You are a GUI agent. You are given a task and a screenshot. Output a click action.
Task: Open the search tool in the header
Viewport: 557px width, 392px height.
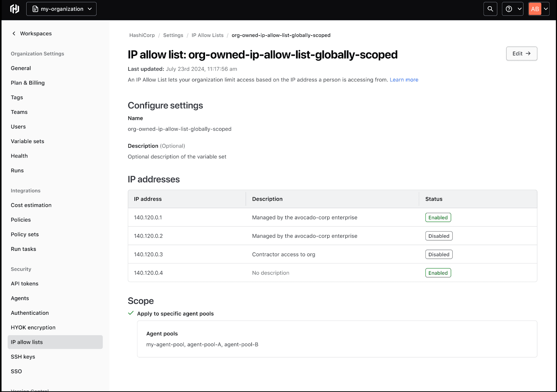coord(490,9)
